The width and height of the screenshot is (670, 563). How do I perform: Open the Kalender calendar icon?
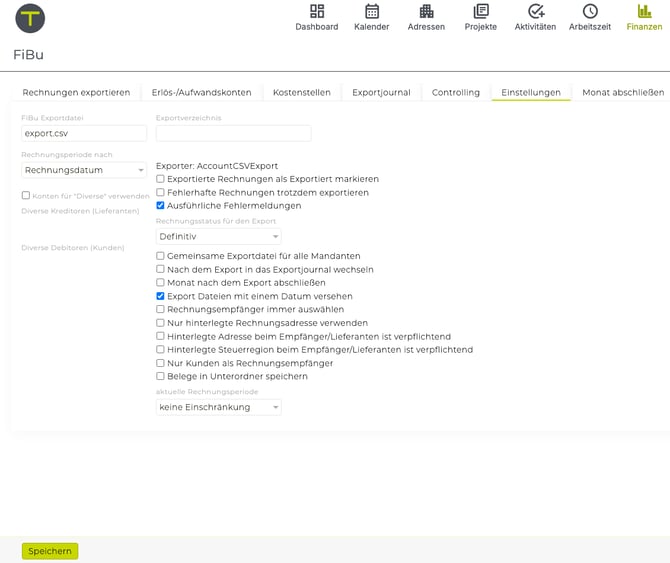click(x=371, y=12)
